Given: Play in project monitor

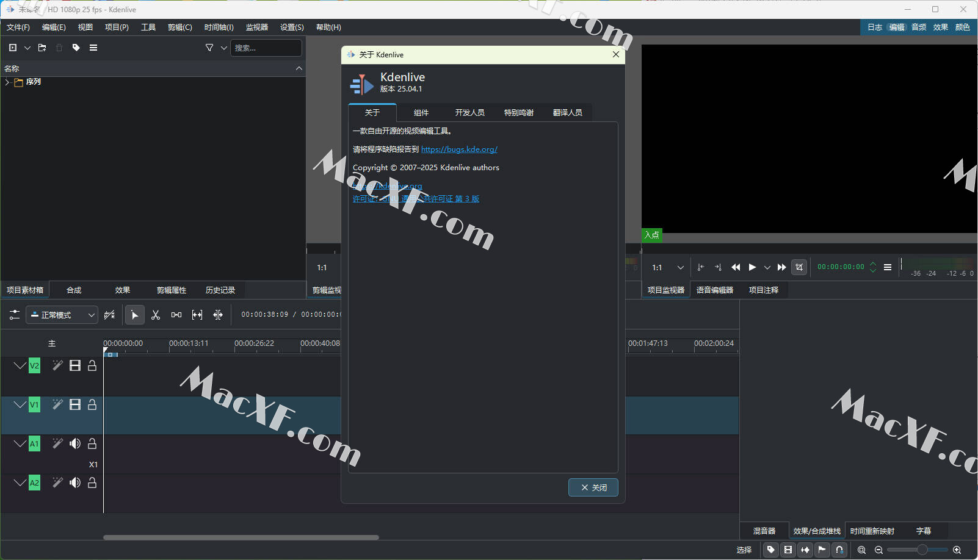Looking at the screenshot, I should coord(752,267).
